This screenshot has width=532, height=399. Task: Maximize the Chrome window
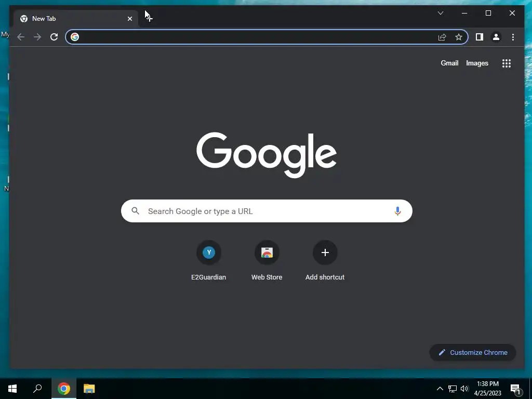coord(488,13)
